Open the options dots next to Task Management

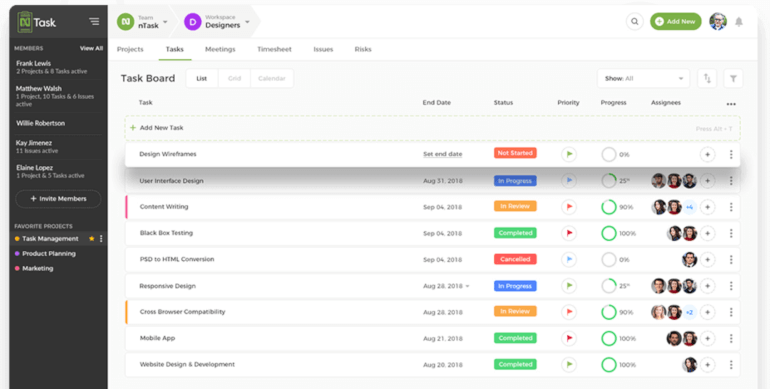(101, 239)
